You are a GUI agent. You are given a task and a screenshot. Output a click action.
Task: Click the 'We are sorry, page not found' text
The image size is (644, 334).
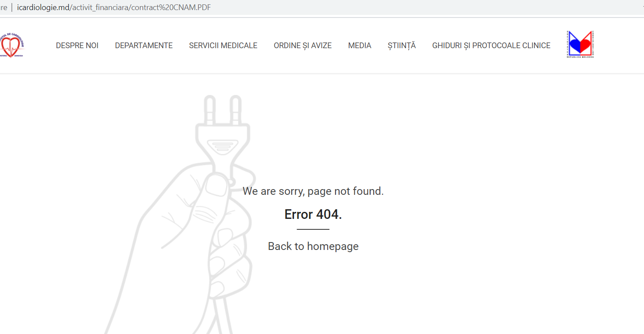pos(313,191)
